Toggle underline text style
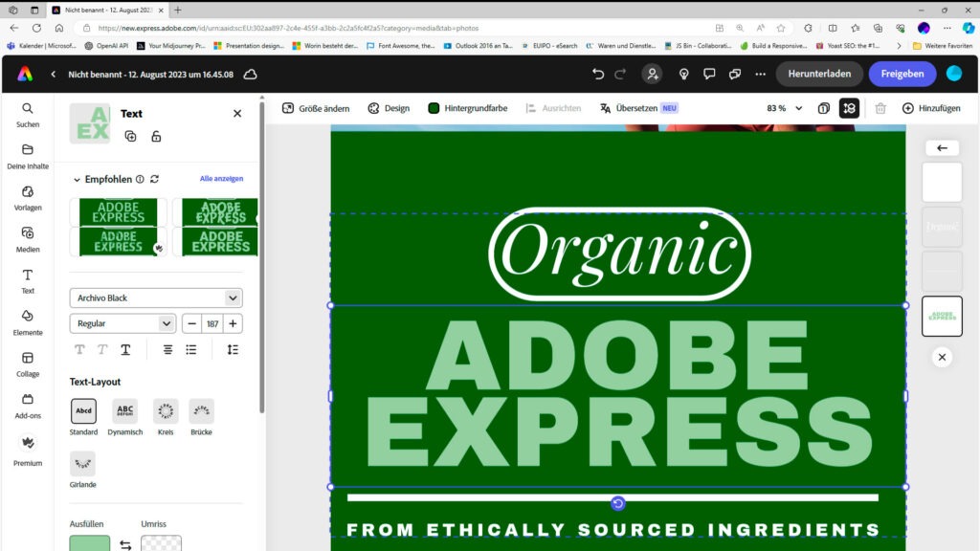The image size is (980, 551). (125, 349)
